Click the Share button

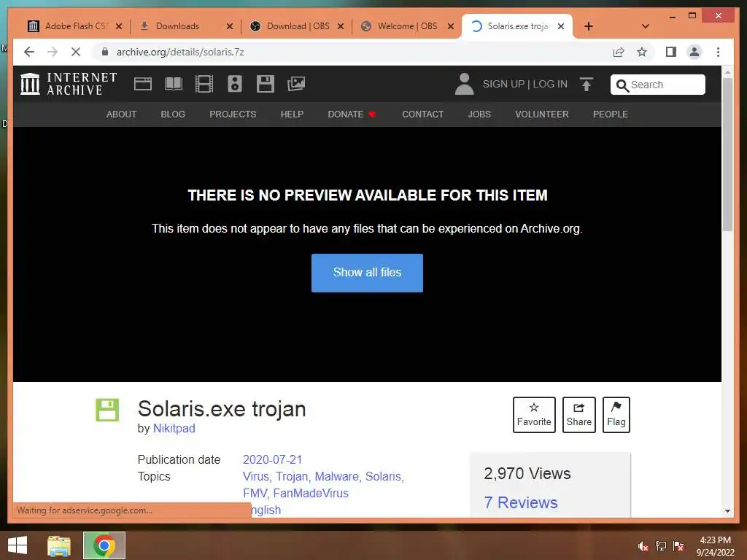(578, 415)
